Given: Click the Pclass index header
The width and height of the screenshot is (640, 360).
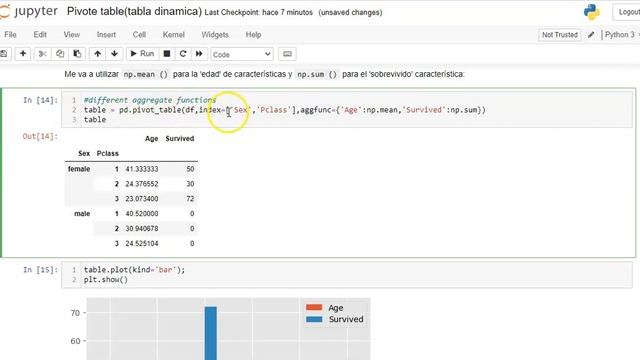Looking at the screenshot, I should [107, 153].
